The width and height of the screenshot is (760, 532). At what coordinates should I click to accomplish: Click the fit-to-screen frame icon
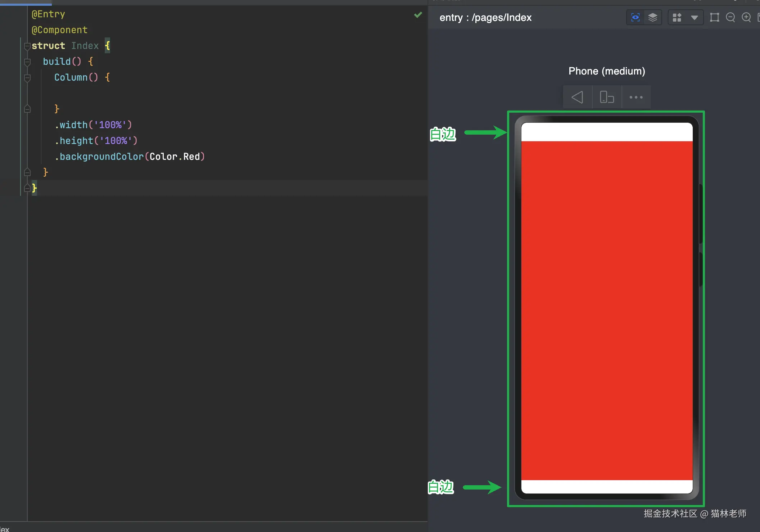pos(714,17)
